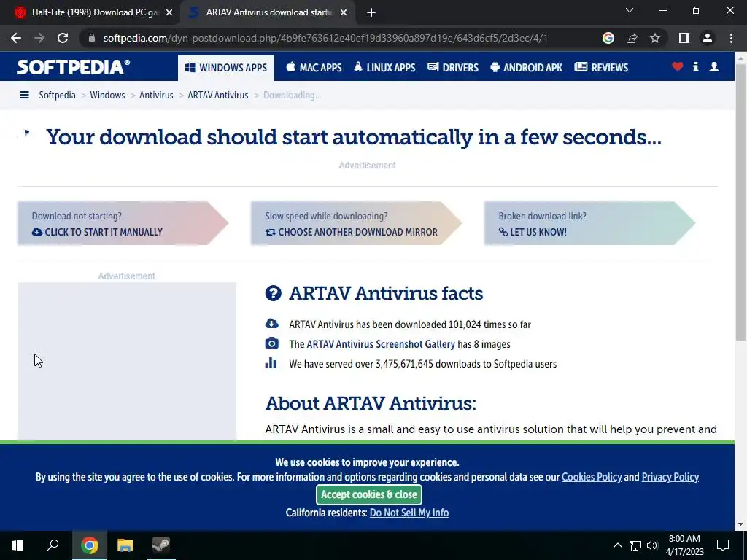The width and height of the screenshot is (747, 560).
Task: Accept cookies and close the banner
Action: point(368,494)
